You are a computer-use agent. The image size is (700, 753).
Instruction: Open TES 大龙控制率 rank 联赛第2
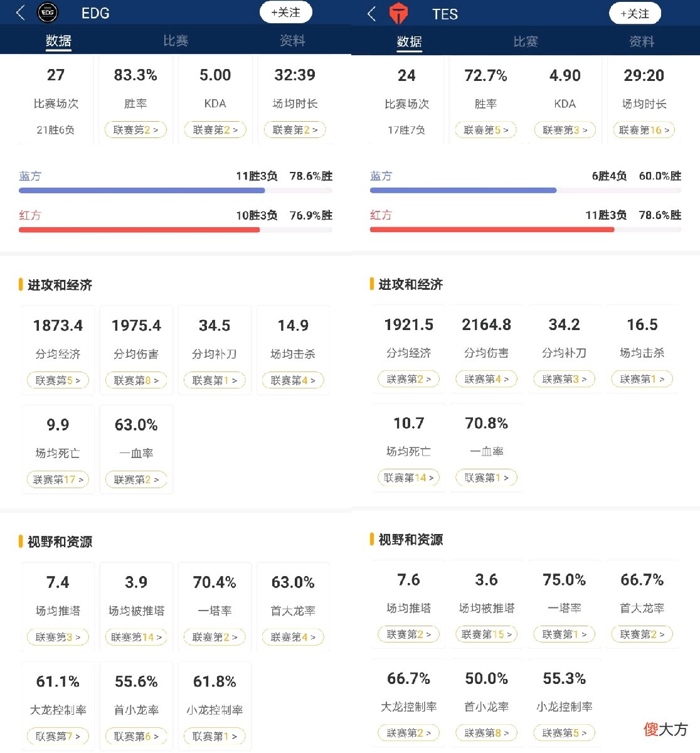[409, 733]
